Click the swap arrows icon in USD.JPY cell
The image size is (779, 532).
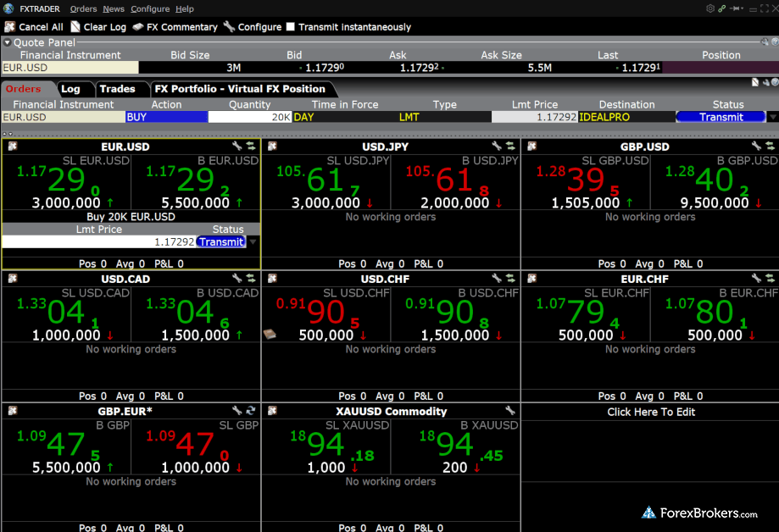510,146
